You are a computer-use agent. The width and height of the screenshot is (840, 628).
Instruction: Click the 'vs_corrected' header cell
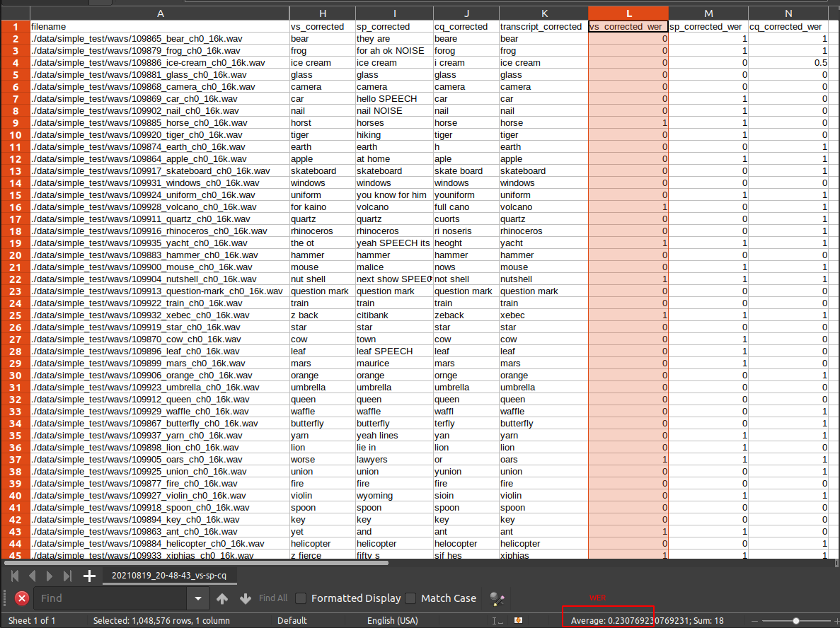click(323, 26)
